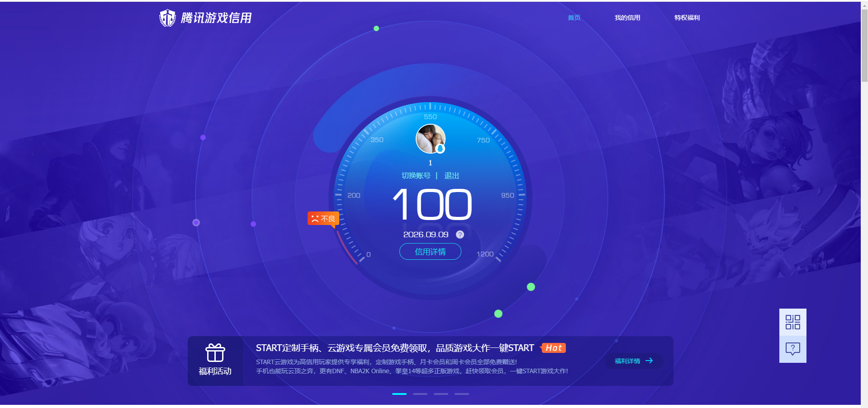Click the gauge label 1200
The height and width of the screenshot is (408, 868).
(485, 254)
